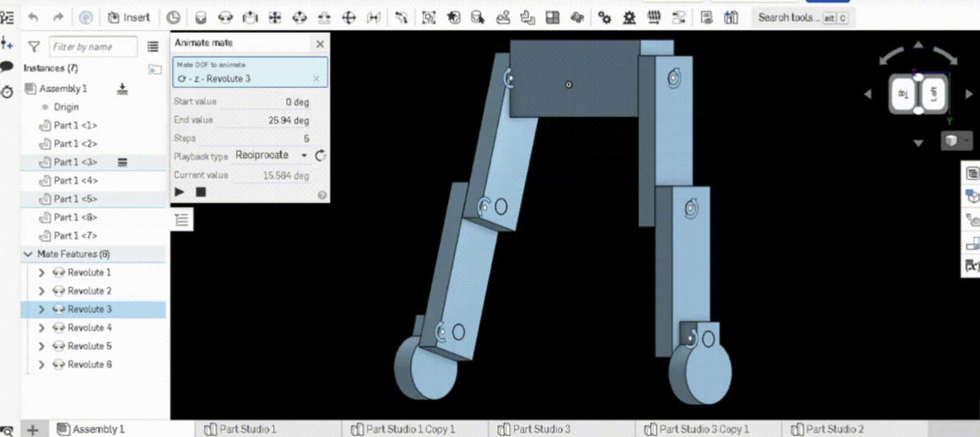
Task: Toggle the feature list panel icon
Action: (182, 219)
